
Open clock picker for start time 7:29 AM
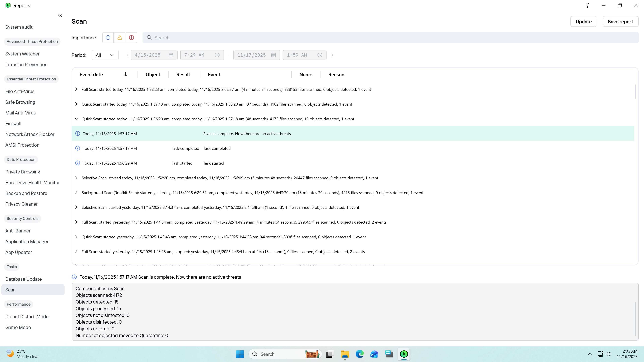217,55
